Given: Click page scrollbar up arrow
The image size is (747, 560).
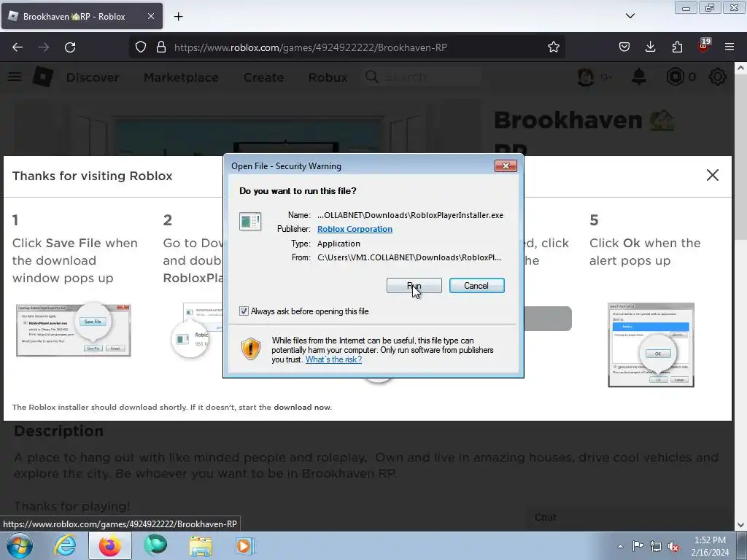Looking at the screenshot, I should (741, 68).
